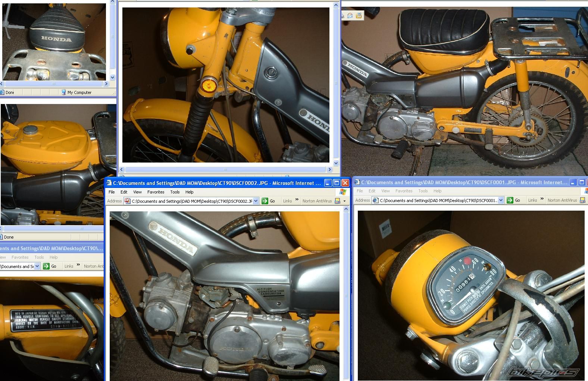The width and height of the screenshot is (588, 381).
Task: Open Tools menu in DSCF0002 window
Action: (175, 192)
